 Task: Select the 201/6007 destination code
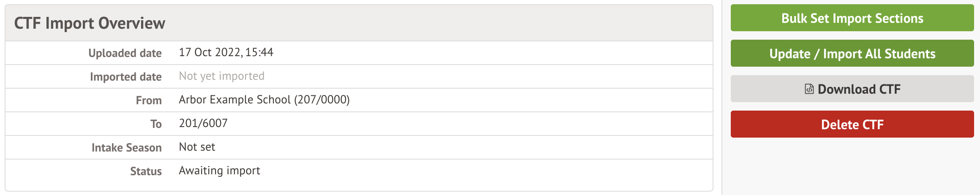click(203, 123)
